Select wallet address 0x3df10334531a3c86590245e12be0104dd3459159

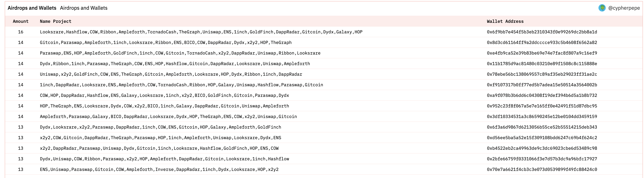(542, 117)
